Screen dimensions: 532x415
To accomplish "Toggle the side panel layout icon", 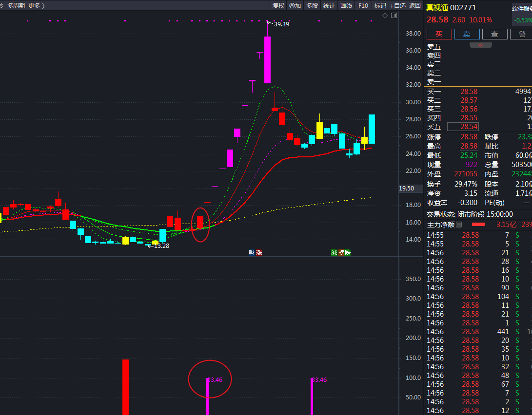I will click(x=394, y=15).
